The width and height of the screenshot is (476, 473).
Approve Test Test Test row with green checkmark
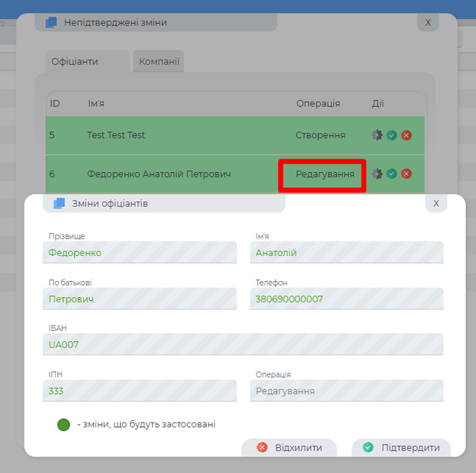(392, 135)
